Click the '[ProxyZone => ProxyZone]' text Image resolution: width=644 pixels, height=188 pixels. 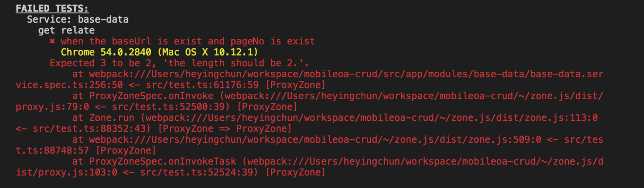coord(225,129)
